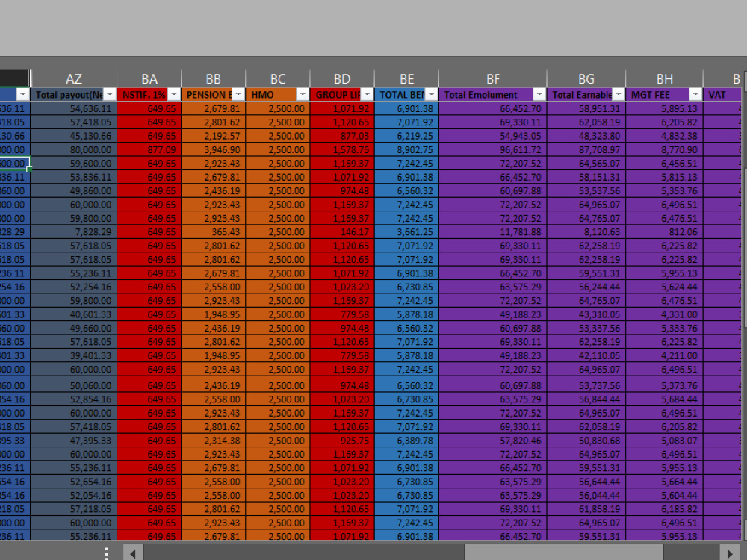Select cell with value 47,395.33
The width and height of the screenshot is (747, 560).
[74, 441]
